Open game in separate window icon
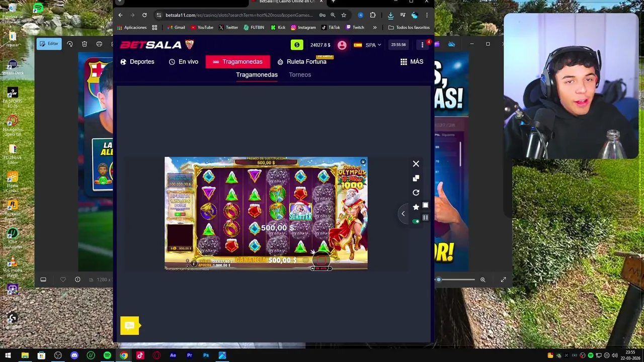 pyautogui.click(x=416, y=178)
